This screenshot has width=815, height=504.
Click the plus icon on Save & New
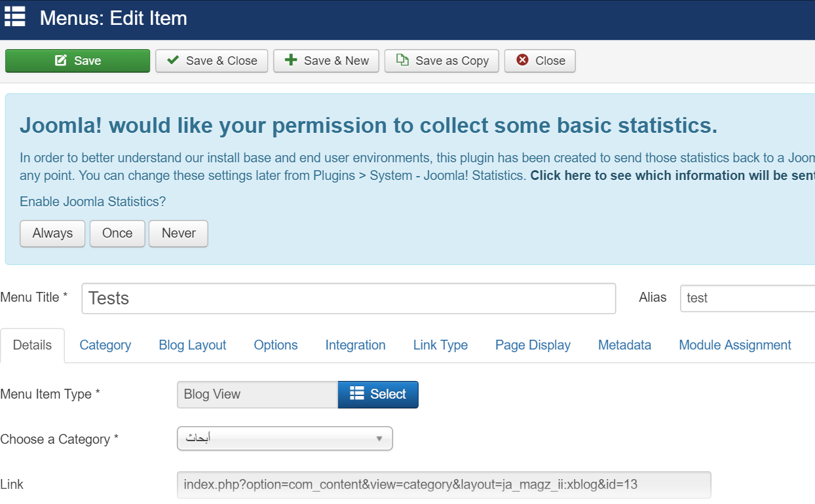[291, 60]
